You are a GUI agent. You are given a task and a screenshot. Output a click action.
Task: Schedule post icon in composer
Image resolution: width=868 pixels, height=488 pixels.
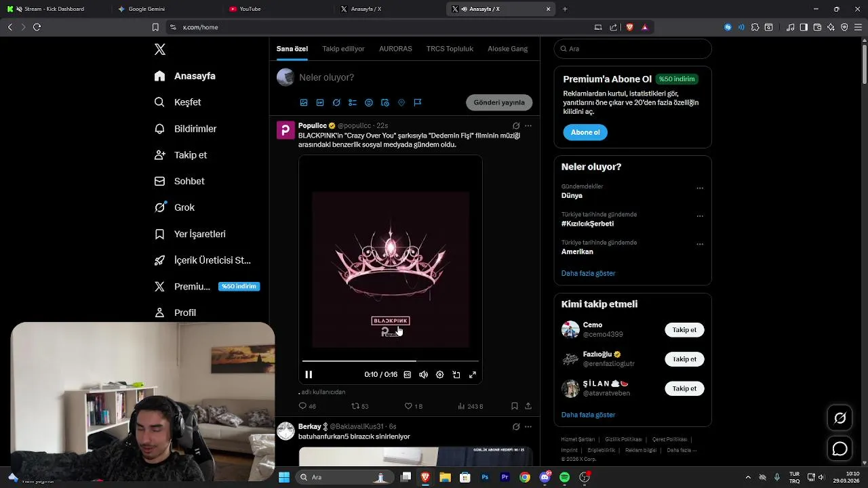[x=385, y=102]
